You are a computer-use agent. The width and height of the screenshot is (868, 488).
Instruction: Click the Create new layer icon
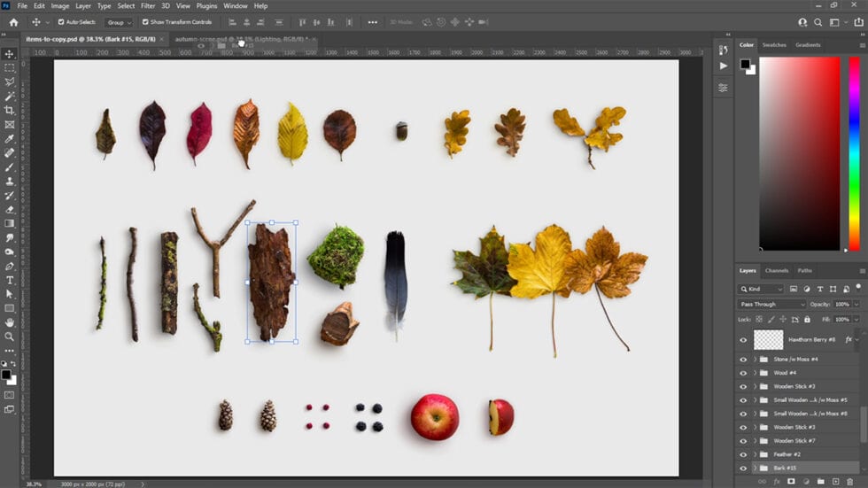tap(835, 482)
